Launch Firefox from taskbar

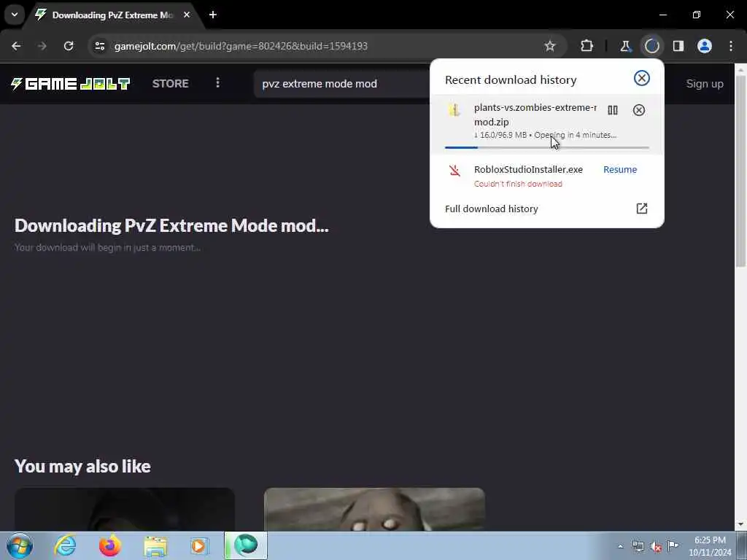(109, 545)
